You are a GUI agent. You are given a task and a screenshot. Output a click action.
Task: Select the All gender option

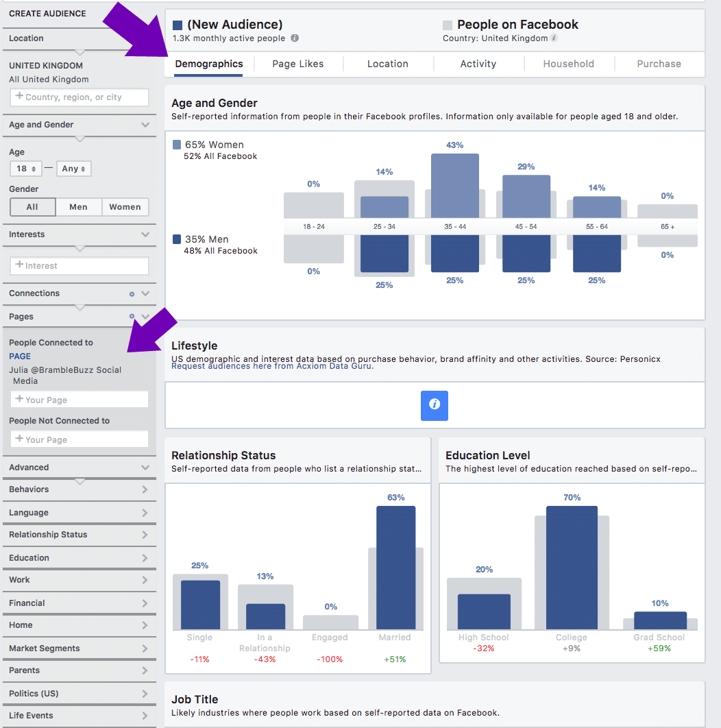click(x=32, y=207)
